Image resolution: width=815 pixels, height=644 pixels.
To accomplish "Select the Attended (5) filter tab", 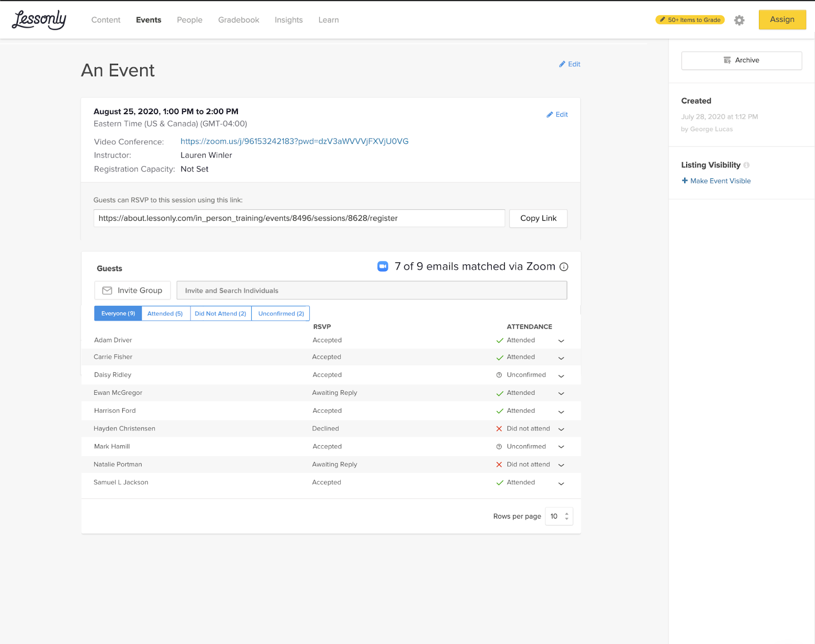I will [166, 313].
